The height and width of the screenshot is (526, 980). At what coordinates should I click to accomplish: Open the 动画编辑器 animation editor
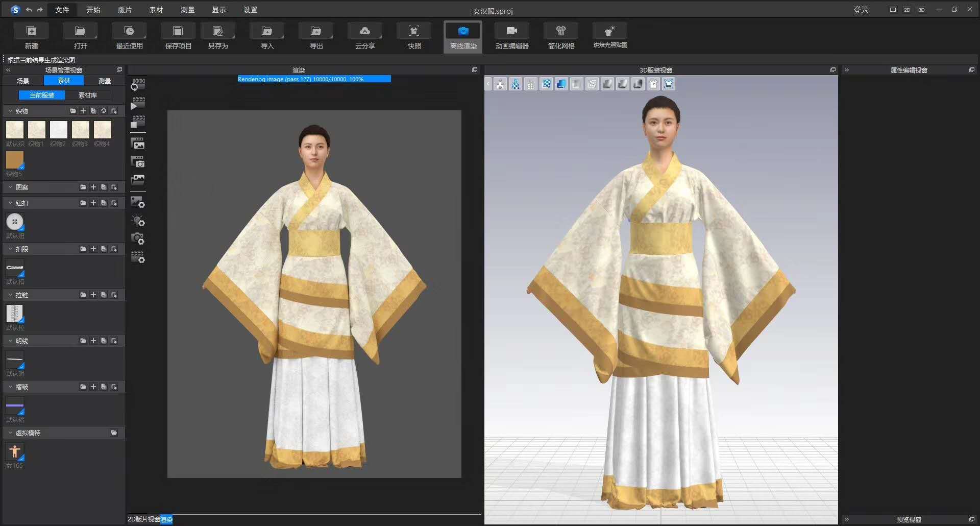[x=511, y=36]
